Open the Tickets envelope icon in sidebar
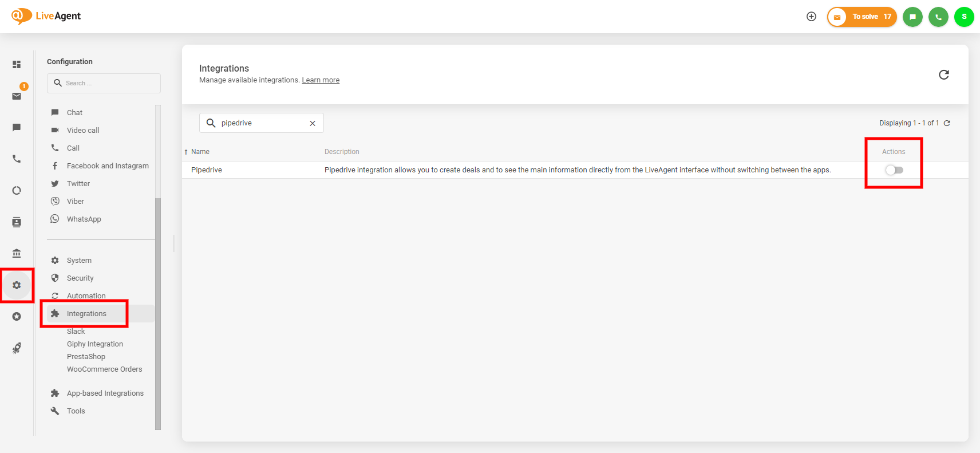Image resolution: width=980 pixels, height=453 pixels. point(17,96)
